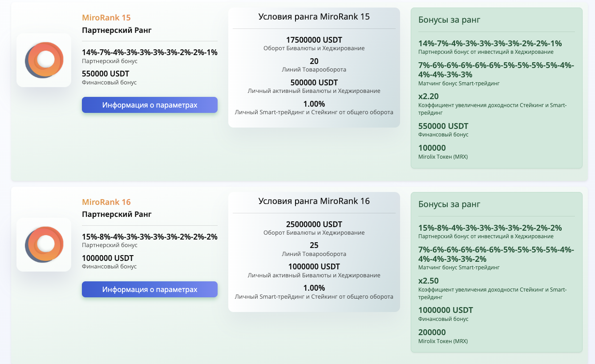Select the 25000000 USDT turnover value
This screenshot has height=364, width=595.
(314, 224)
